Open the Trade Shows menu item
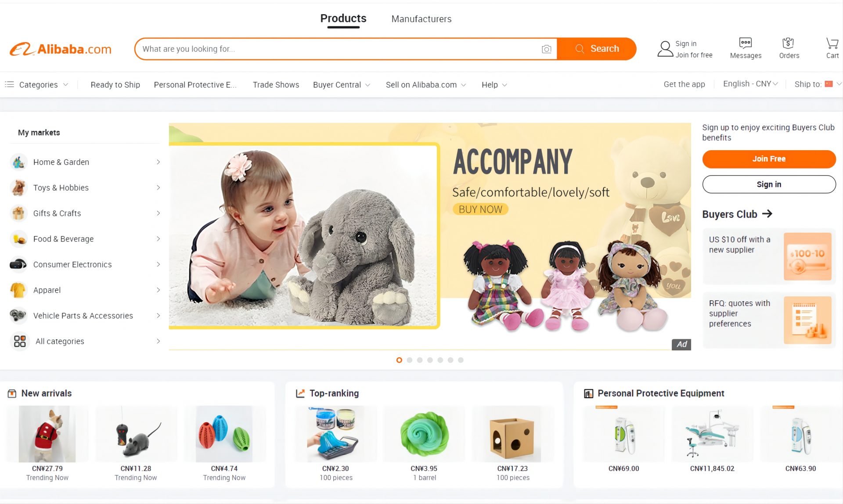This screenshot has width=843, height=504. pos(276,85)
